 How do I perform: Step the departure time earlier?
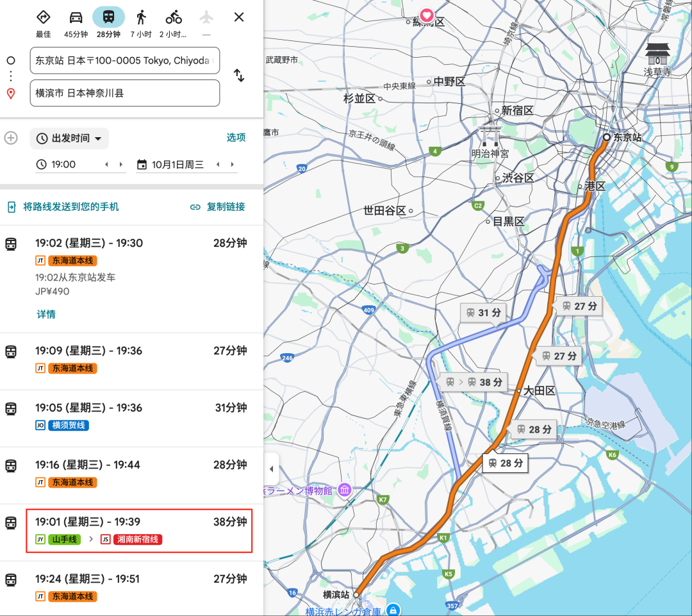[x=106, y=164]
